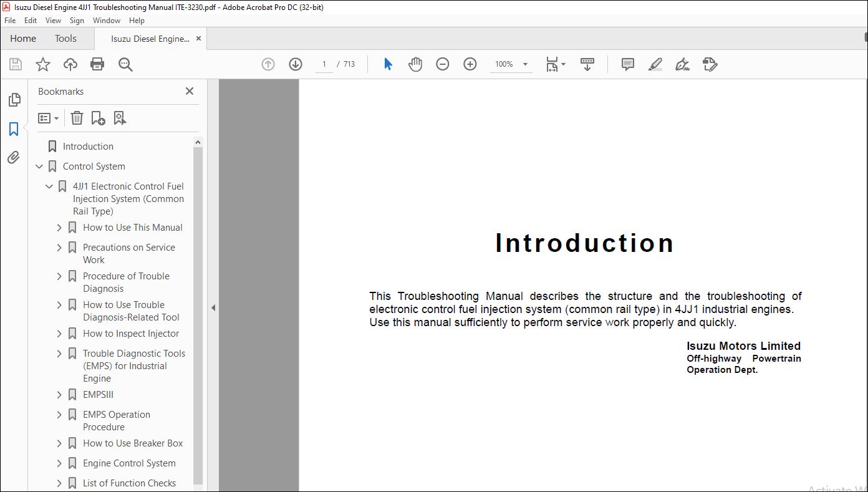Select the Control System bookmark label
This screenshot has width=868, height=492.
(x=94, y=166)
